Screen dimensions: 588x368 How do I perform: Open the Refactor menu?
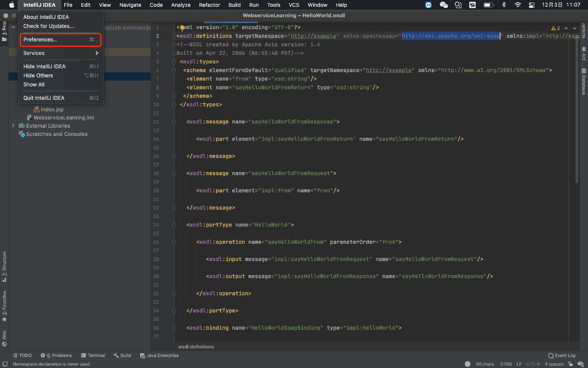point(209,5)
